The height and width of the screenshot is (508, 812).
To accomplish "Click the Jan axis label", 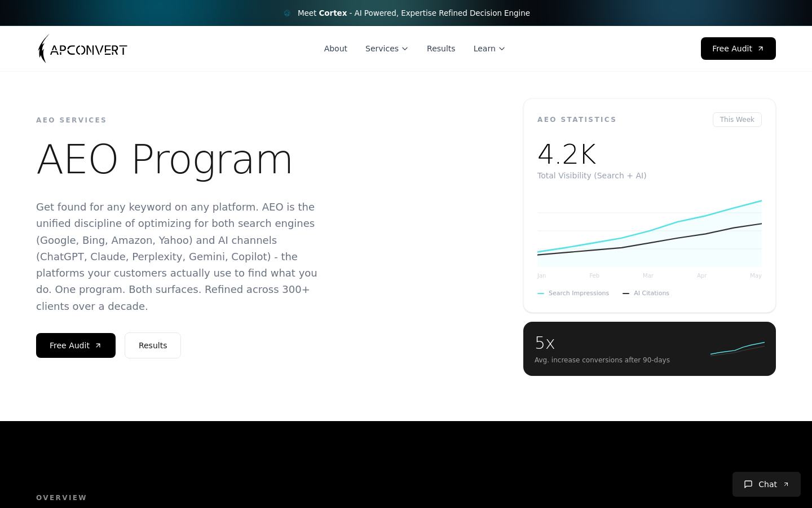I will click(x=541, y=275).
